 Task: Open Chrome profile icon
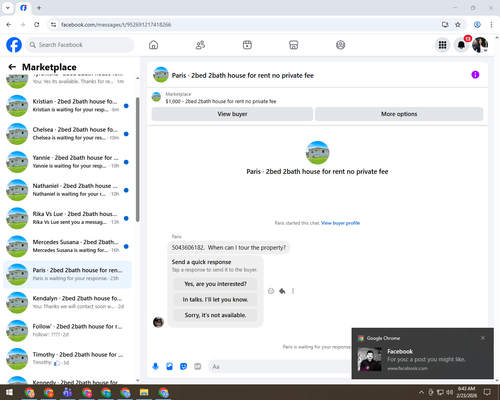point(477,25)
